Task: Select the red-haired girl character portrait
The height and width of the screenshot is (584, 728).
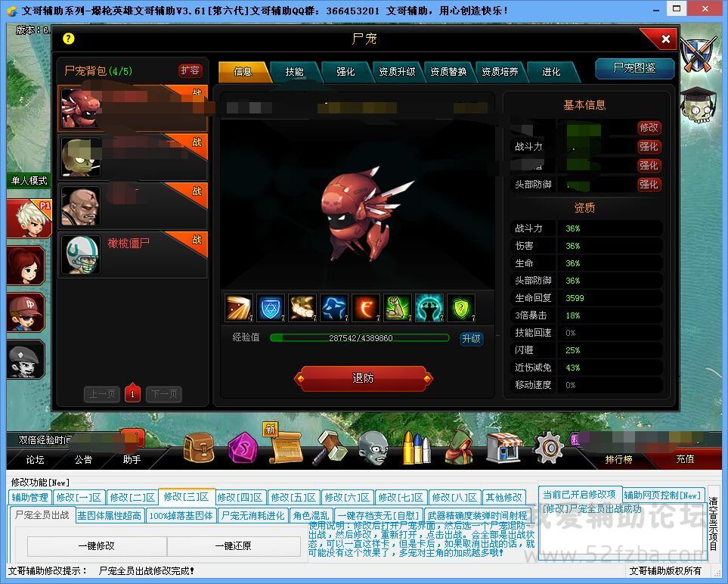Action: [26, 266]
